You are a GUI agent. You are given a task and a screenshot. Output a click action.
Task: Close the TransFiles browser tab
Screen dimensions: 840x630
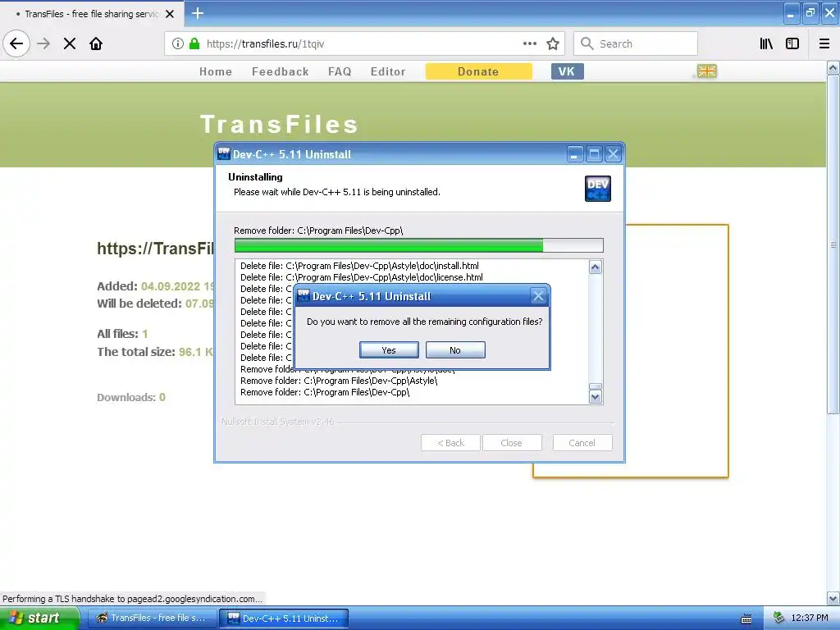coord(170,14)
